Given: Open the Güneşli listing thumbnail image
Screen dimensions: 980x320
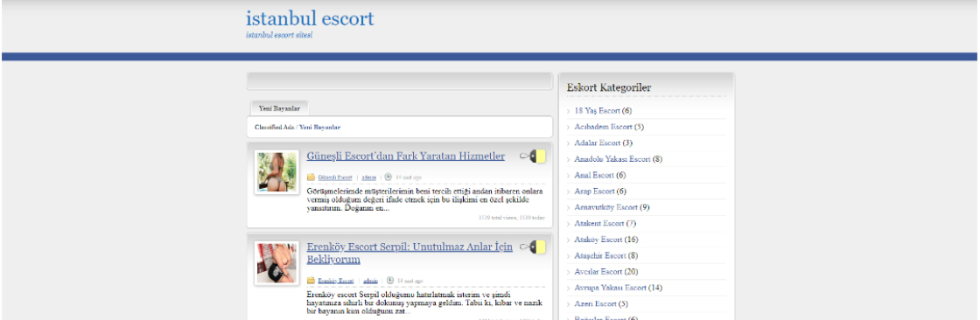Looking at the screenshot, I should [276, 172].
